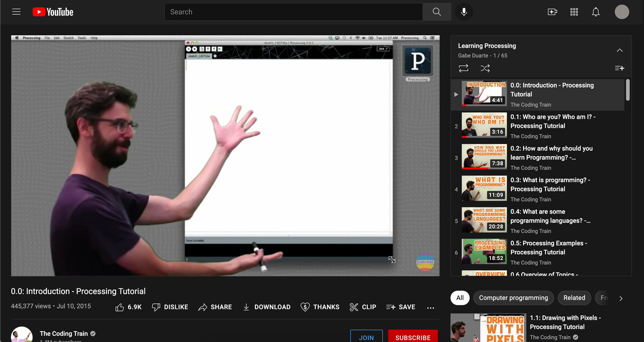Screen dimensions: 644x342
Task: Open the Who Are You thumbnail 3:16
Action: click(x=484, y=125)
